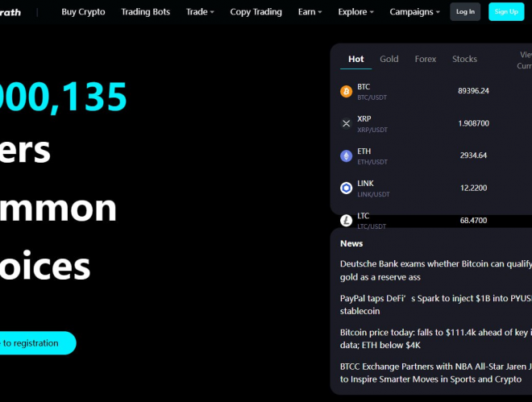Click the Sign Up button

coord(506,11)
